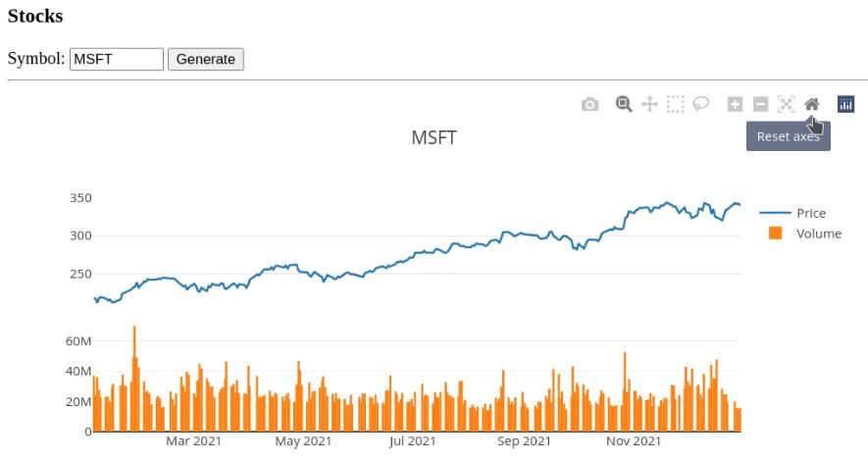Click the Autoscale icon
This screenshot has height=460, width=868.
tap(786, 104)
